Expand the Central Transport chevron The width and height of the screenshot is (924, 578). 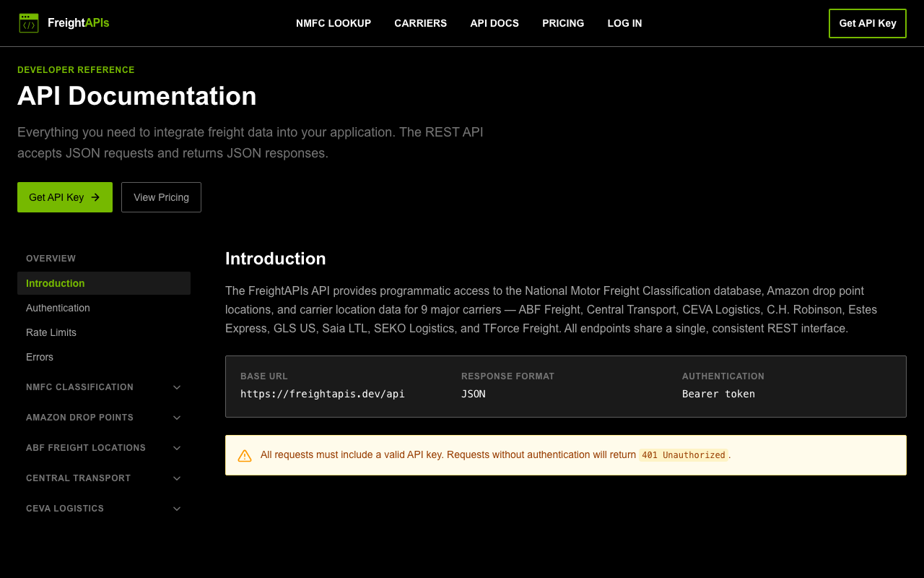(177, 478)
